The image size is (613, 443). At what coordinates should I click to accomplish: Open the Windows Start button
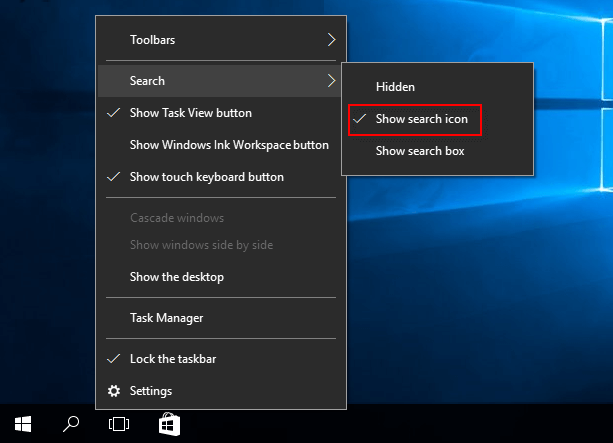click(x=22, y=424)
